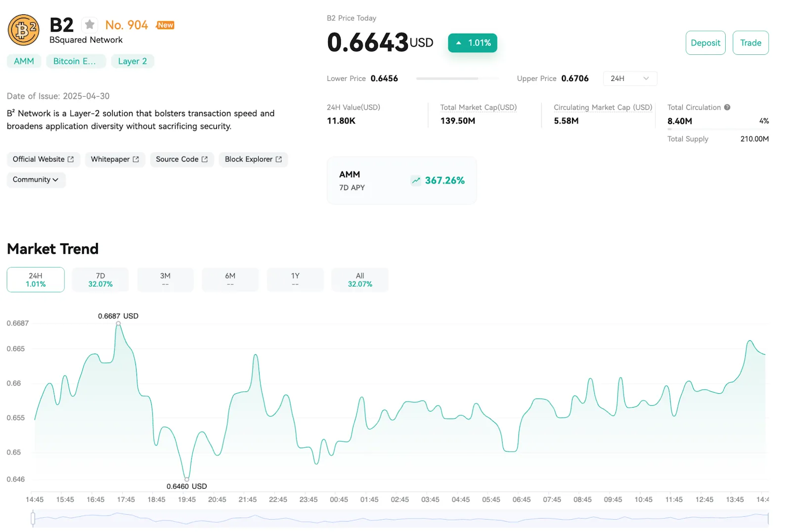Toggle the favorite star next to B2

[89, 24]
